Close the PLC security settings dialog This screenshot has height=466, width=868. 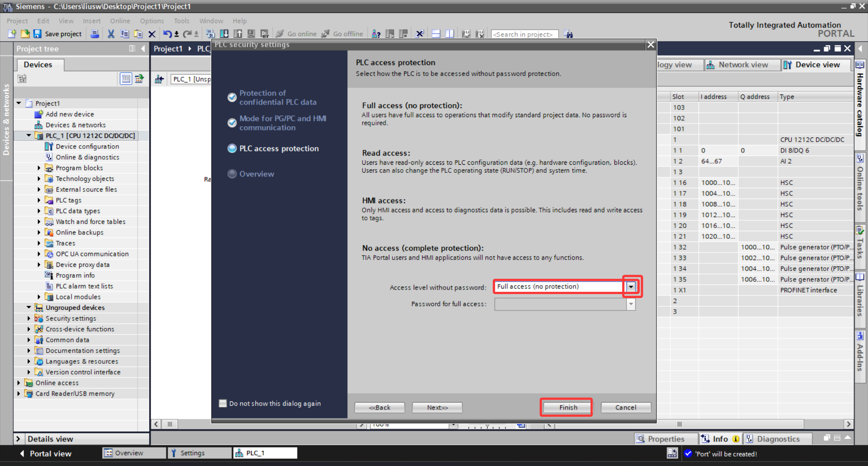(x=651, y=44)
